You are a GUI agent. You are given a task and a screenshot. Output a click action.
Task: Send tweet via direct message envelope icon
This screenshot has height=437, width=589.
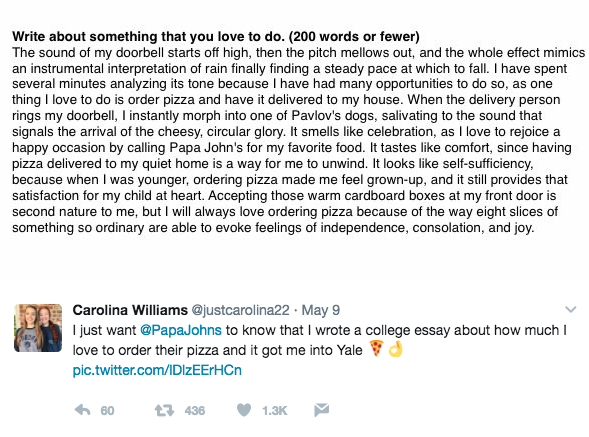(322, 410)
